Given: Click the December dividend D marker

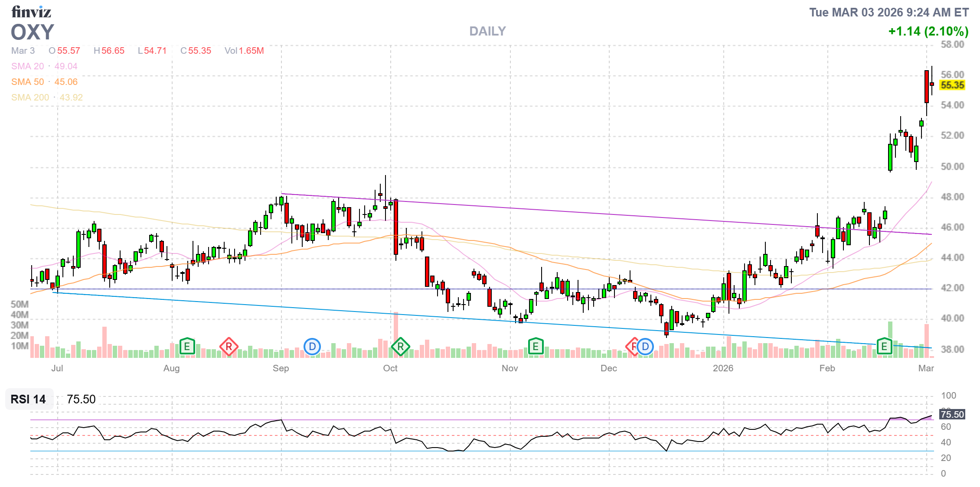Looking at the screenshot, I should (x=645, y=347).
